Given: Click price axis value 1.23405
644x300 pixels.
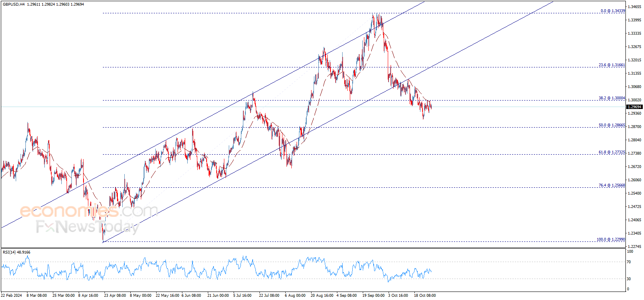Looking at the screenshot, I should (x=635, y=233).
